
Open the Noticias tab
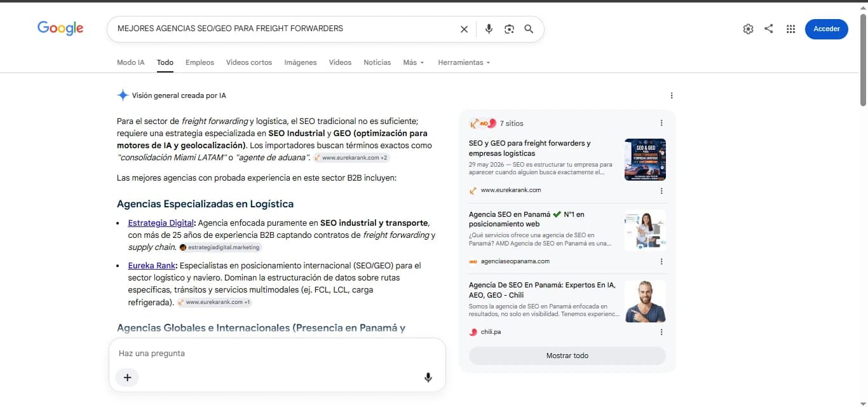pyautogui.click(x=377, y=62)
